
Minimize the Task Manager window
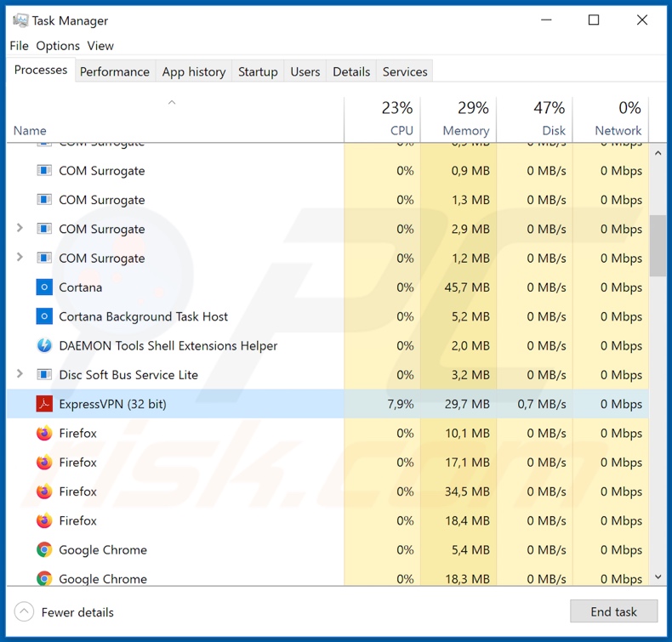(546, 20)
